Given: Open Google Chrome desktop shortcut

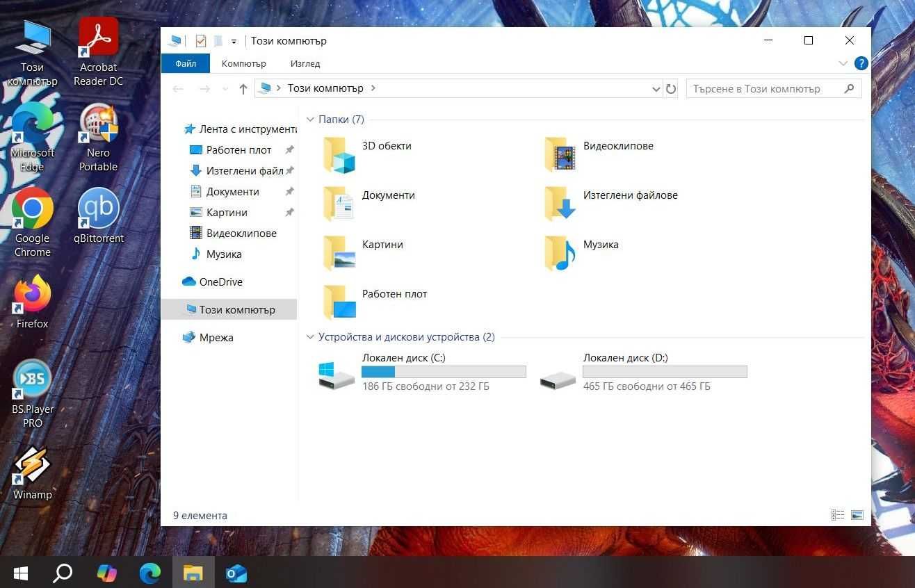Looking at the screenshot, I should (33, 223).
